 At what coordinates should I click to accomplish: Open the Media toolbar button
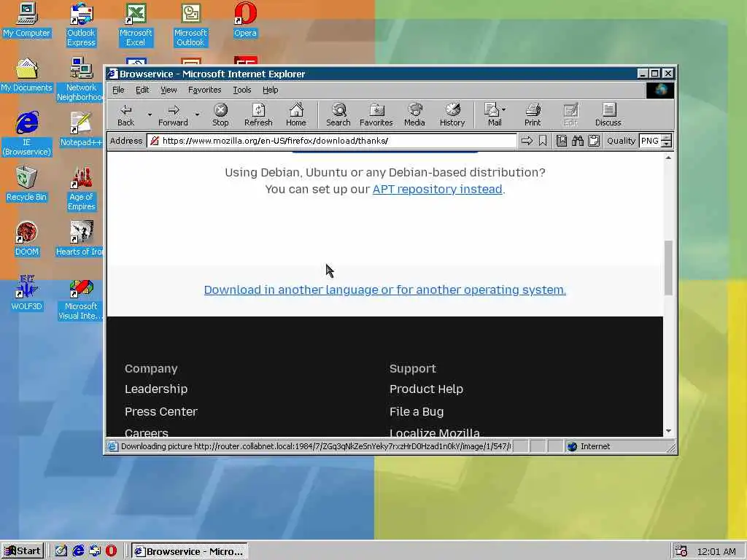[414, 114]
